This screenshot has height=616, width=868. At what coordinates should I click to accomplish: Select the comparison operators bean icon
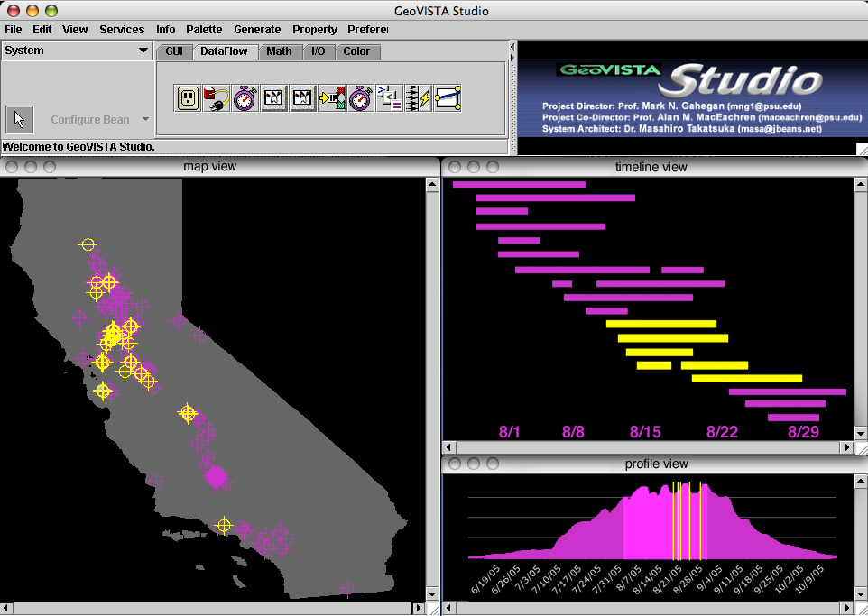[x=390, y=98]
